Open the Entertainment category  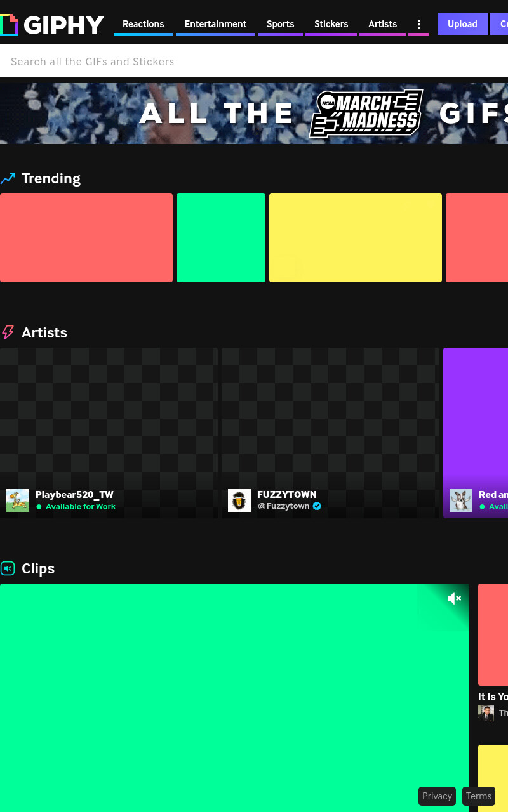[215, 24]
